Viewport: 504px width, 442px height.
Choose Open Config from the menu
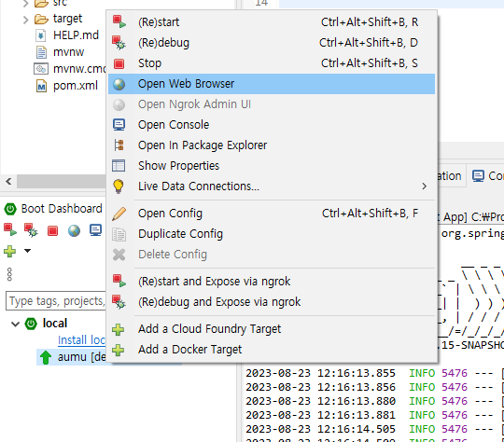coord(272,214)
